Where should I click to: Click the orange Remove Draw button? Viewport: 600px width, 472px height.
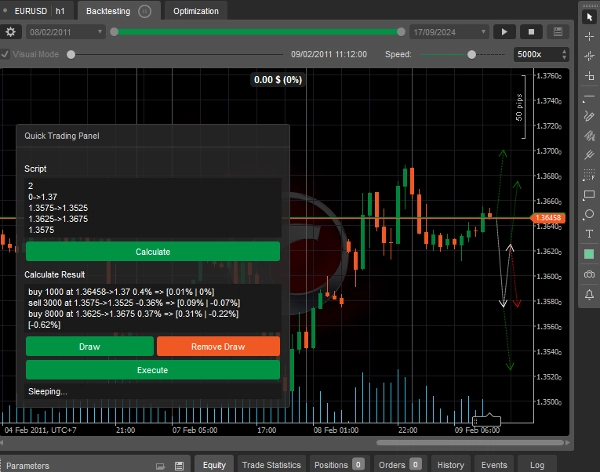(218, 347)
